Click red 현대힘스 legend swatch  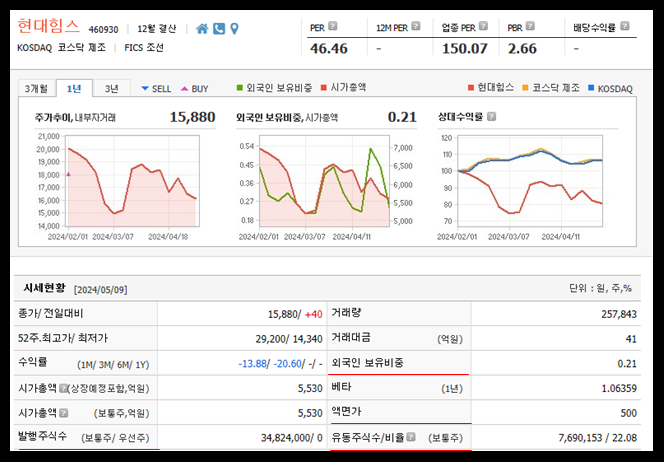[471, 88]
